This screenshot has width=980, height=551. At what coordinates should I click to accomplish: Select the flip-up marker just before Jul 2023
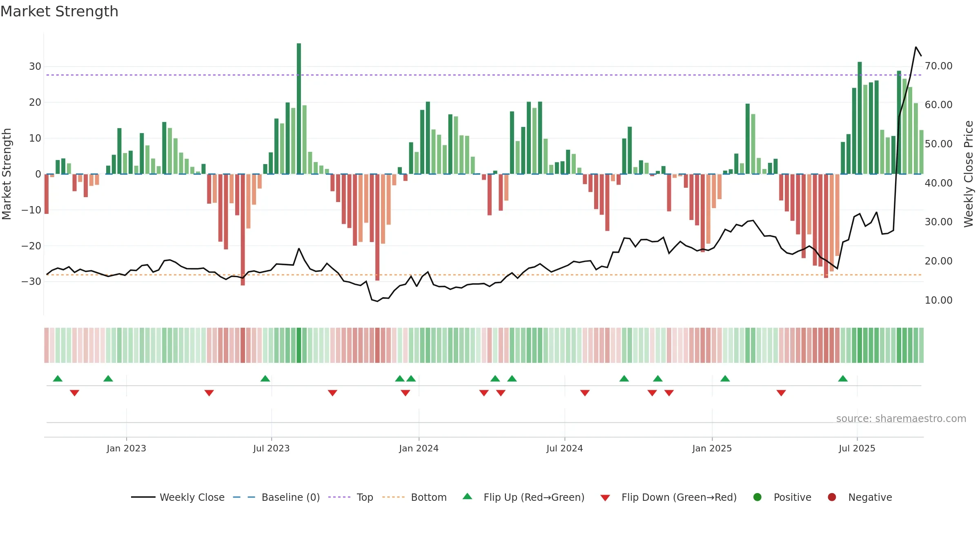(x=265, y=378)
